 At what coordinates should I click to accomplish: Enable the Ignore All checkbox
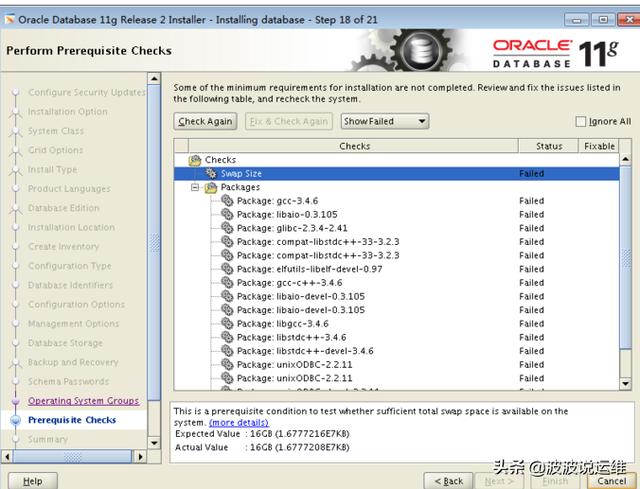point(580,121)
